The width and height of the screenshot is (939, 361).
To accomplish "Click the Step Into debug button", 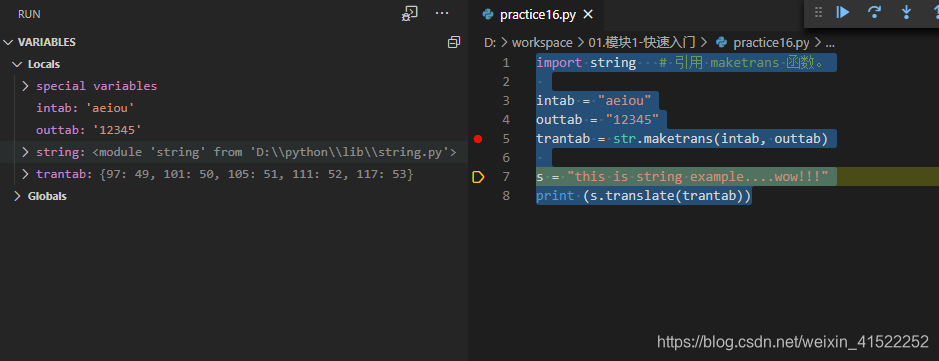I will point(907,12).
